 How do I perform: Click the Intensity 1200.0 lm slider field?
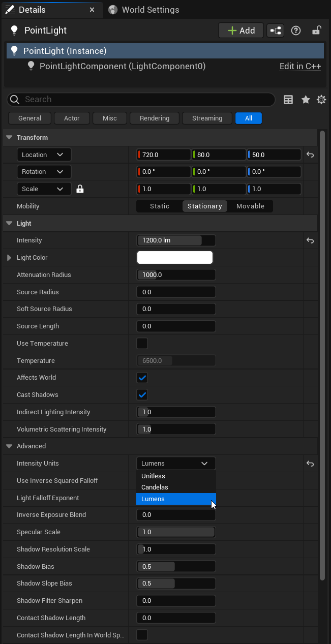pos(176,240)
